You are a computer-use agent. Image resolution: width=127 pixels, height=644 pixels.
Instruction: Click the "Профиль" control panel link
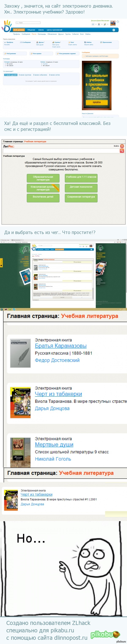(x=10, y=43)
